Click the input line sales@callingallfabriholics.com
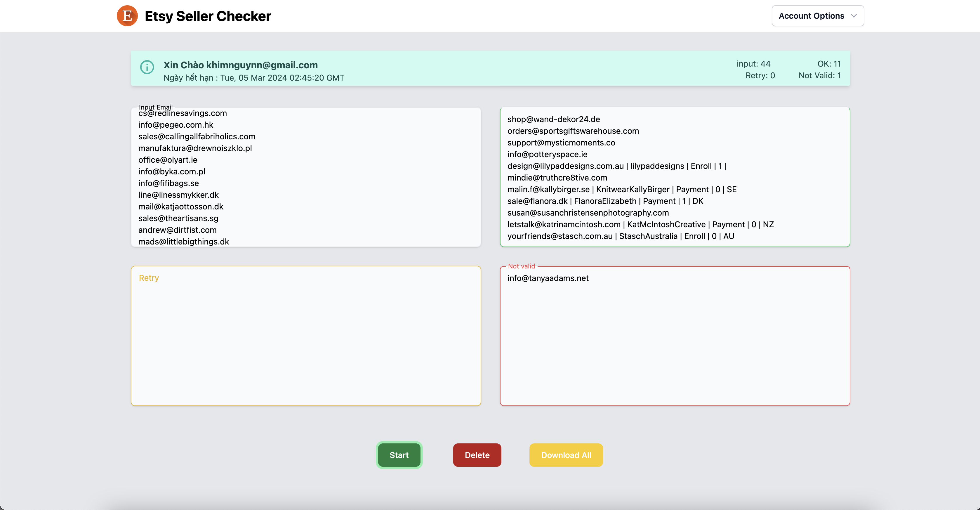 click(197, 136)
